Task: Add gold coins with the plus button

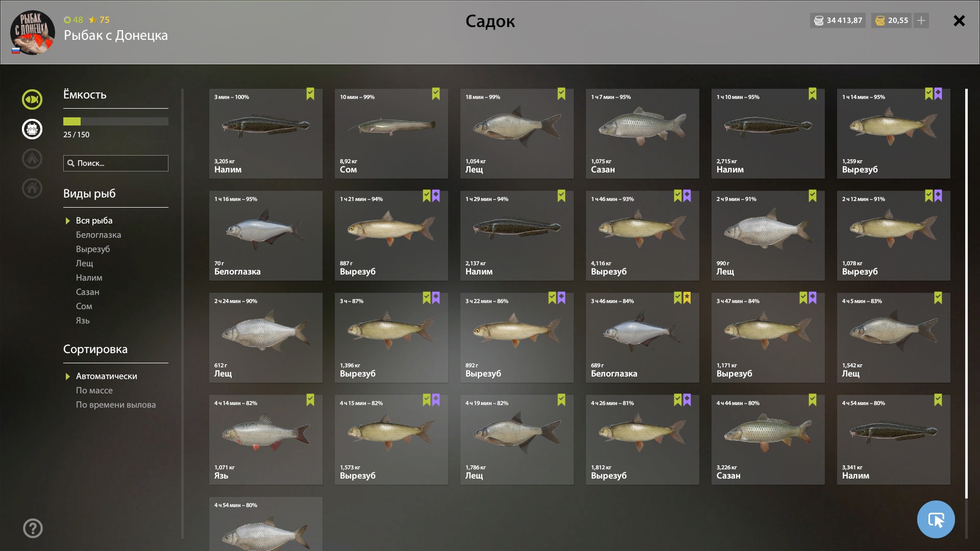Action: point(921,20)
